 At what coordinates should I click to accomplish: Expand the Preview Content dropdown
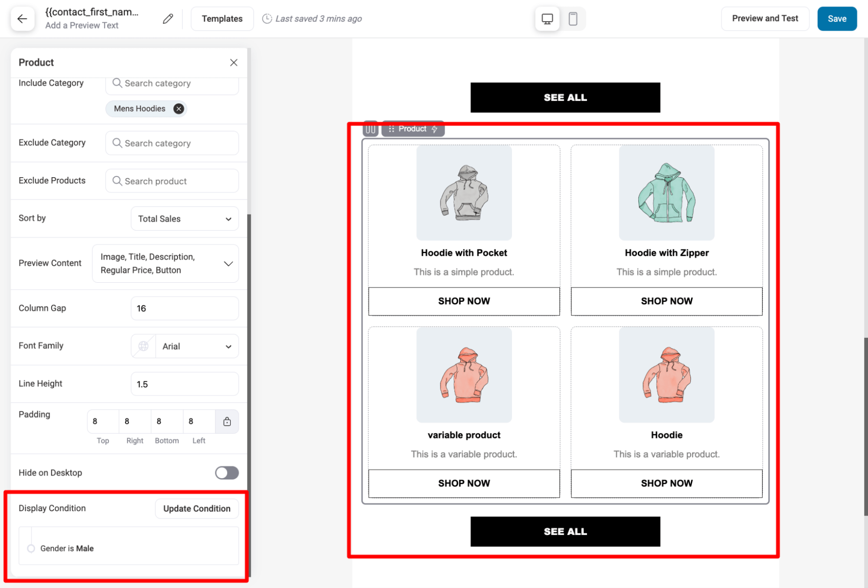[x=228, y=262]
